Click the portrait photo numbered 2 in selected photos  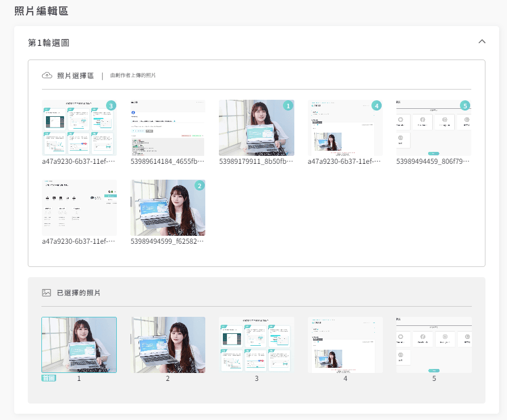pyautogui.click(x=167, y=343)
